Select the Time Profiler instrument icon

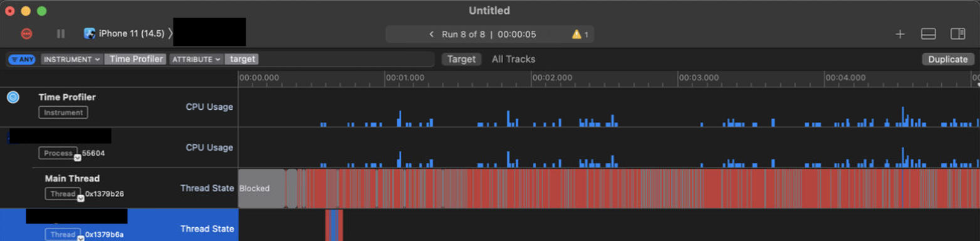[x=13, y=97]
